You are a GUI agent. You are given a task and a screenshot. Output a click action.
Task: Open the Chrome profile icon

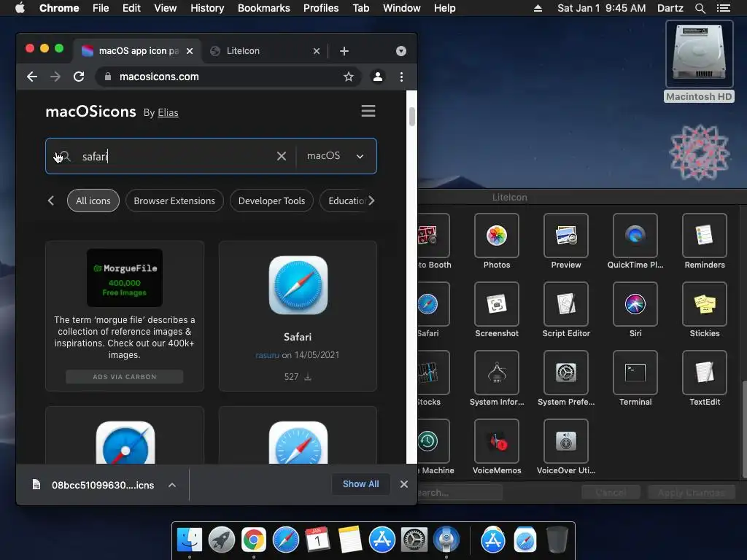coord(378,77)
